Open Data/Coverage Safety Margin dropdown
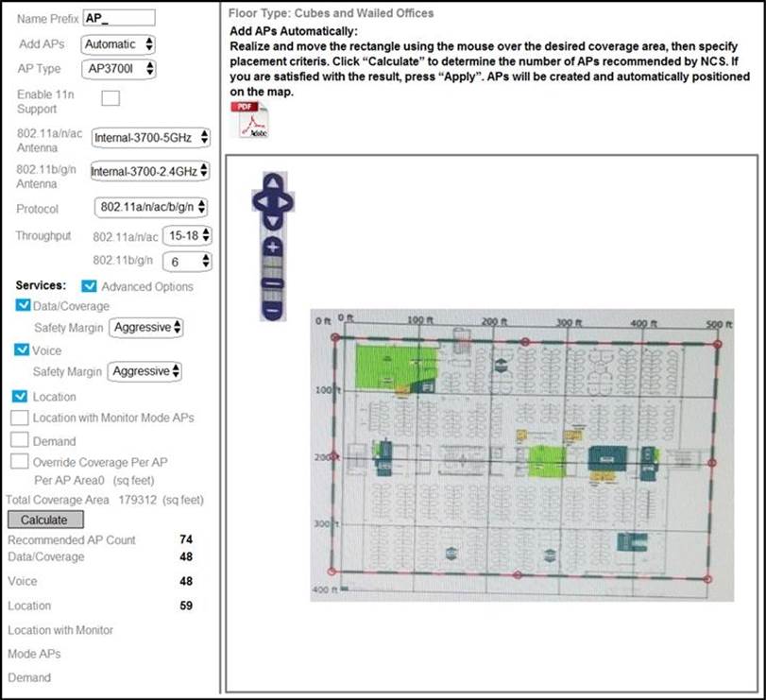The width and height of the screenshot is (766, 700). (146, 327)
